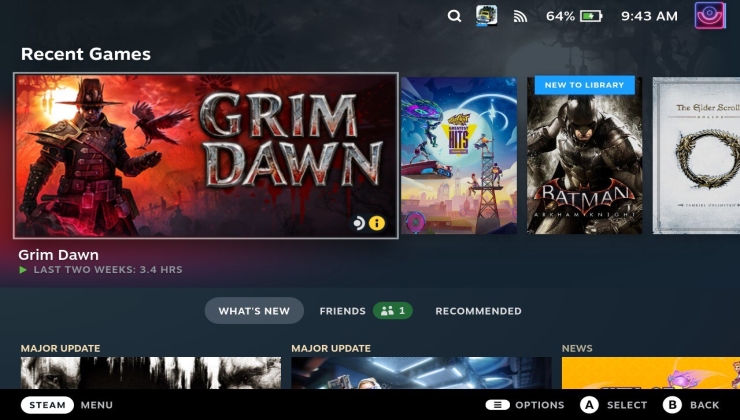The height and width of the screenshot is (420, 740).
Task: Select the Greatest Hits game cover
Action: coord(459,155)
